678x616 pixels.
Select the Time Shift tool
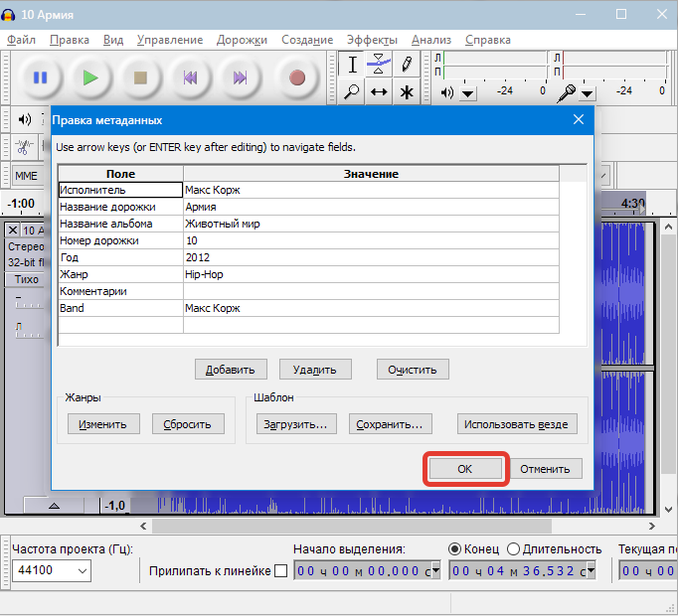[379, 92]
